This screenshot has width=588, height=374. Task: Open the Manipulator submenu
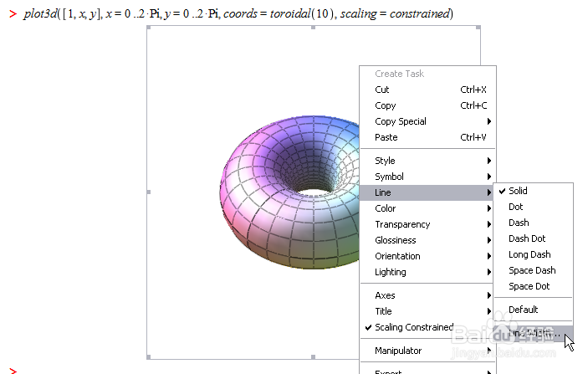(398, 351)
